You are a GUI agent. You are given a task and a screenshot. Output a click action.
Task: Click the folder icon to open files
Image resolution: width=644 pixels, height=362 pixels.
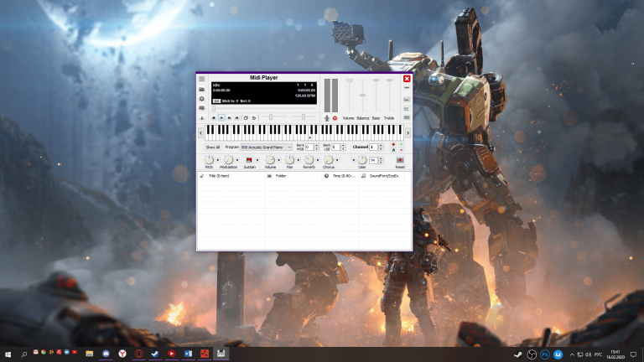[201, 89]
